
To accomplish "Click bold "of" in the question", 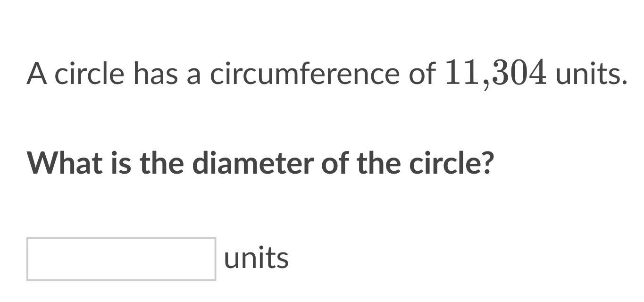I will pos(335,163).
